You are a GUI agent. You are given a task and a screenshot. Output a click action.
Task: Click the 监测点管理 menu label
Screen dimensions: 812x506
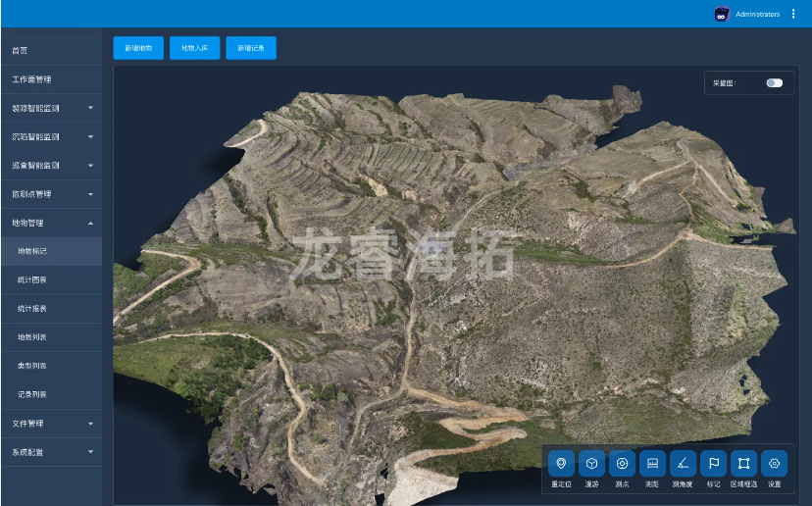31,194
